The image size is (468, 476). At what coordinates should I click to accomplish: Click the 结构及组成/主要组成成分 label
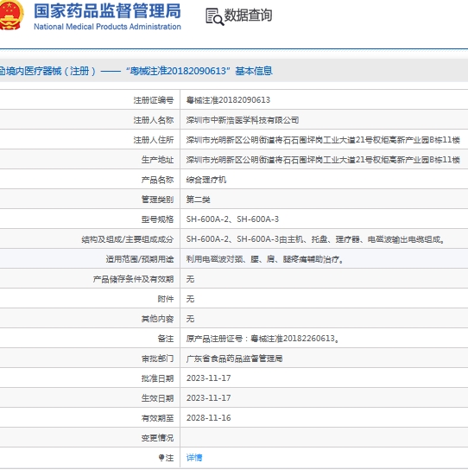point(128,239)
